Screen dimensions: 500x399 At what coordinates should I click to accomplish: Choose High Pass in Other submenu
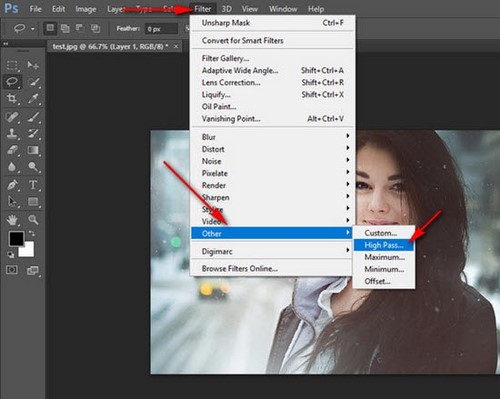point(384,245)
